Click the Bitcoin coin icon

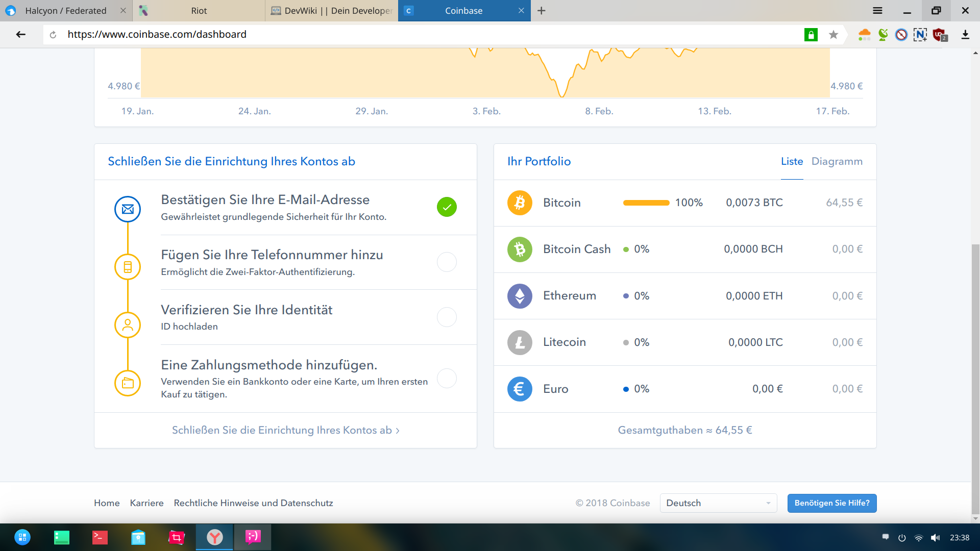[x=520, y=203]
